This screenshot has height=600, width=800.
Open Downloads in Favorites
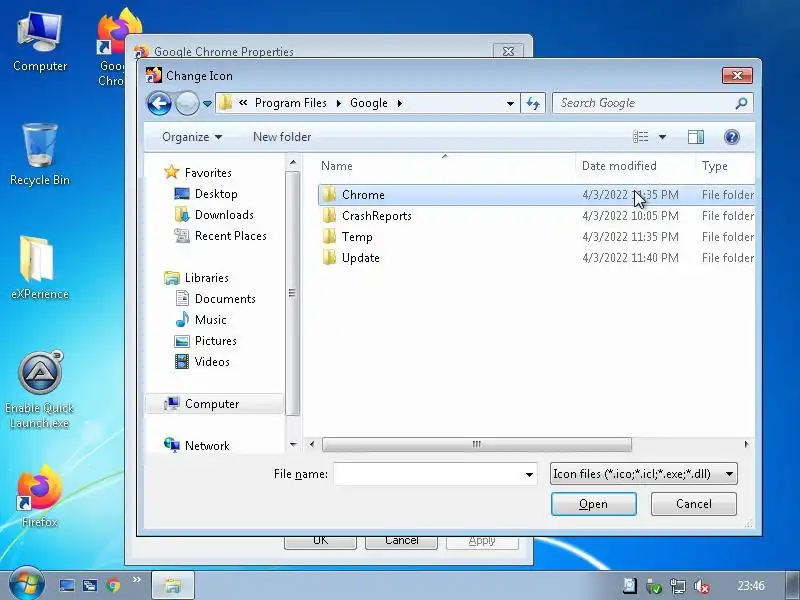pyautogui.click(x=224, y=215)
